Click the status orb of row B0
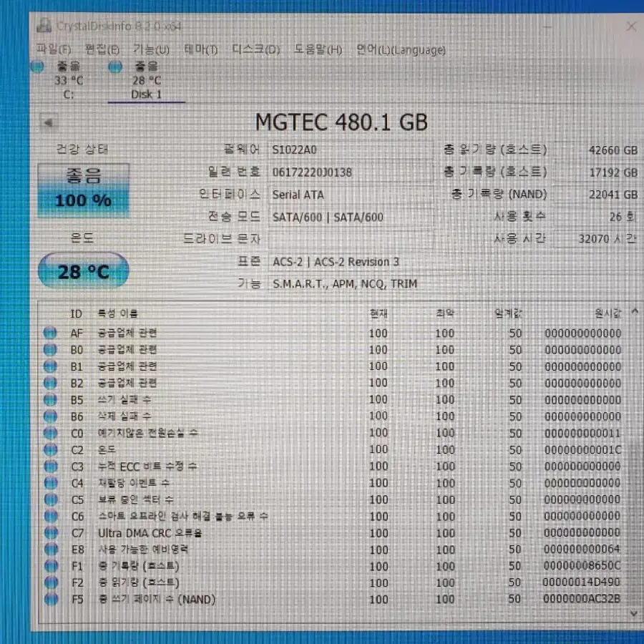The height and width of the screenshot is (644, 644). [50, 349]
